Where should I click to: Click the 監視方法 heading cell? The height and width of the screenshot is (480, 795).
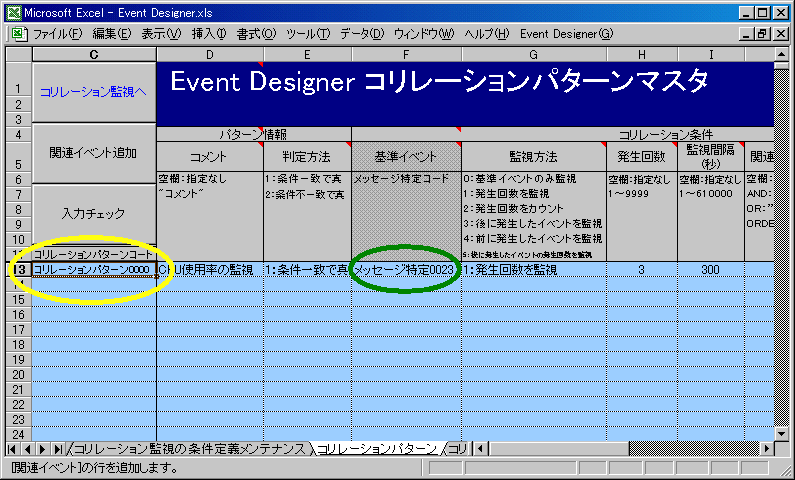coord(534,157)
